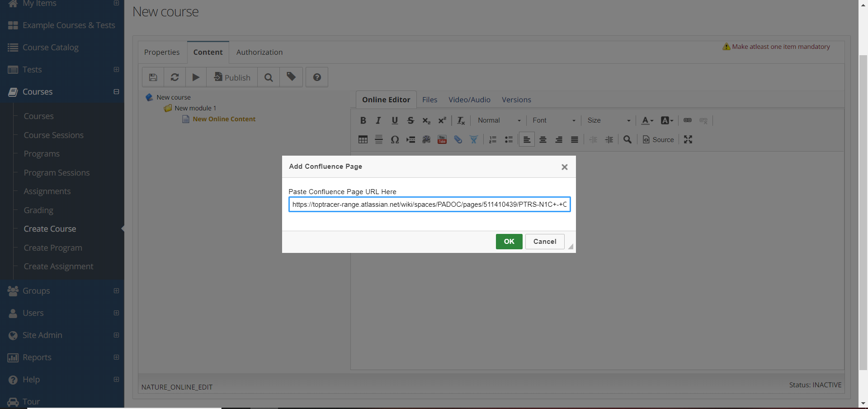The height and width of the screenshot is (409, 868).
Task: Toggle Bold formatting in editor
Action: [x=363, y=120]
